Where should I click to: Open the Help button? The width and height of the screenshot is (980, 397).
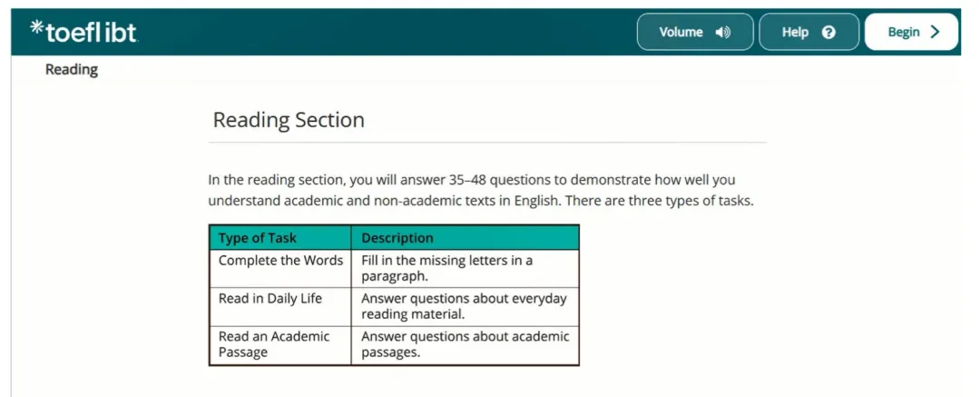(x=808, y=32)
